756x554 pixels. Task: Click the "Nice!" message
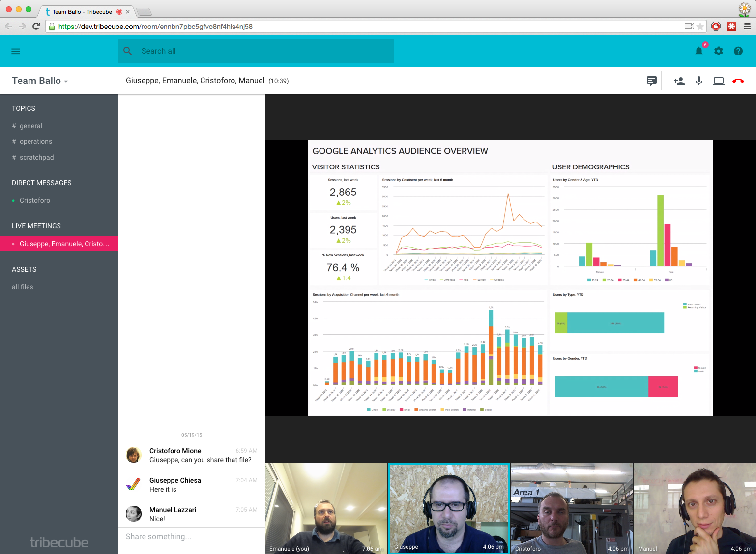click(157, 519)
